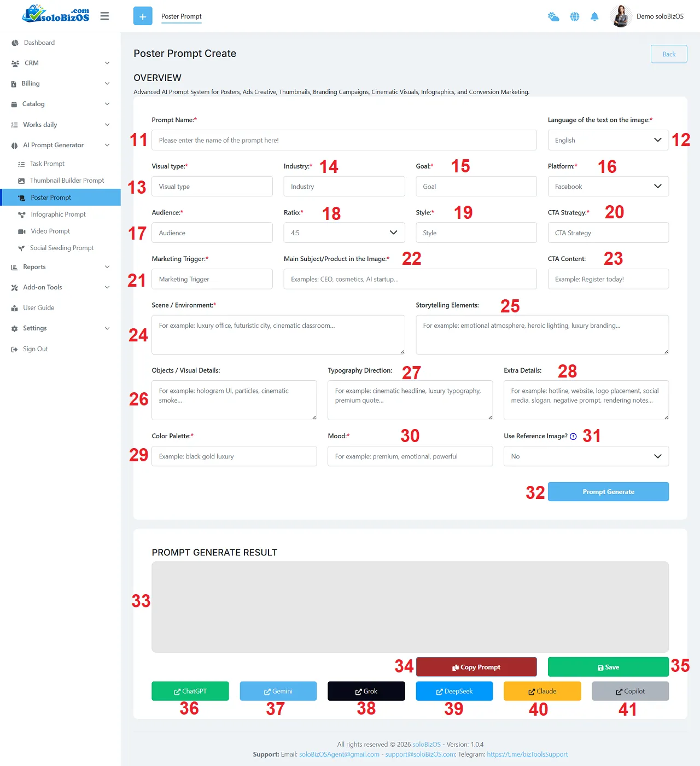
Task: Open the Platform dropdown showing Facebook
Action: 608,187
